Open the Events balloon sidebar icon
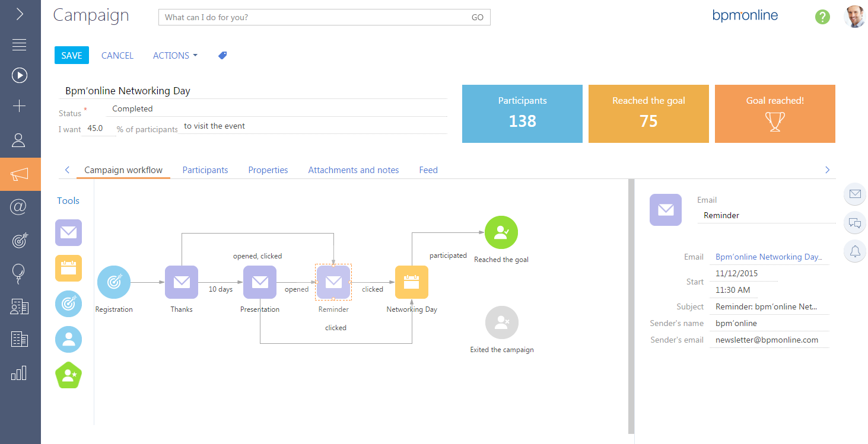 coord(19,273)
